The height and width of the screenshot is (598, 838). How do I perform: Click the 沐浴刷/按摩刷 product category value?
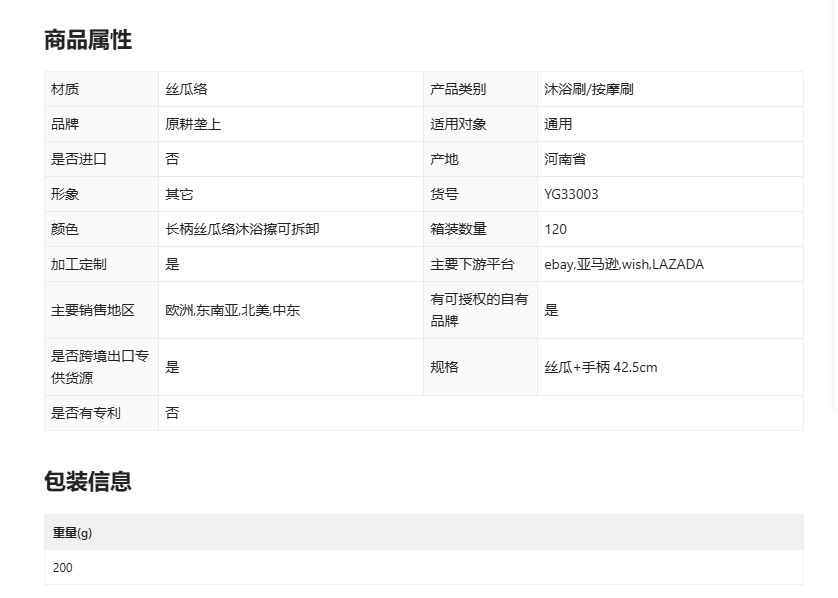pos(588,89)
